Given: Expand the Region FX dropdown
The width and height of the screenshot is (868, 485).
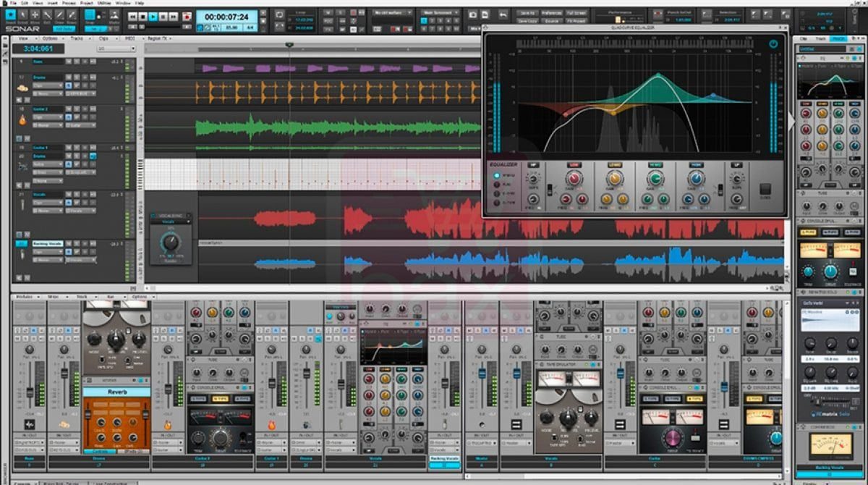Looking at the screenshot, I should (159, 38).
